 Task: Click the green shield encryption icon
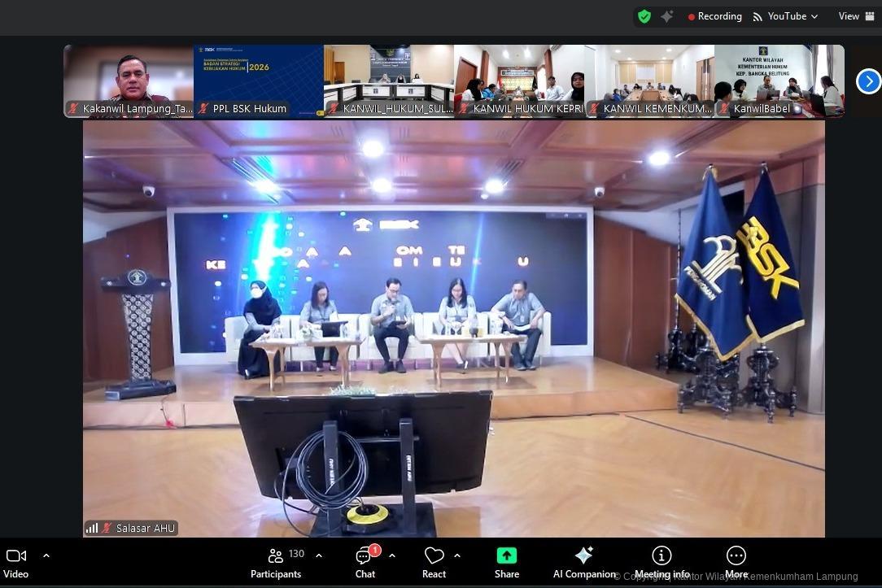coord(644,16)
